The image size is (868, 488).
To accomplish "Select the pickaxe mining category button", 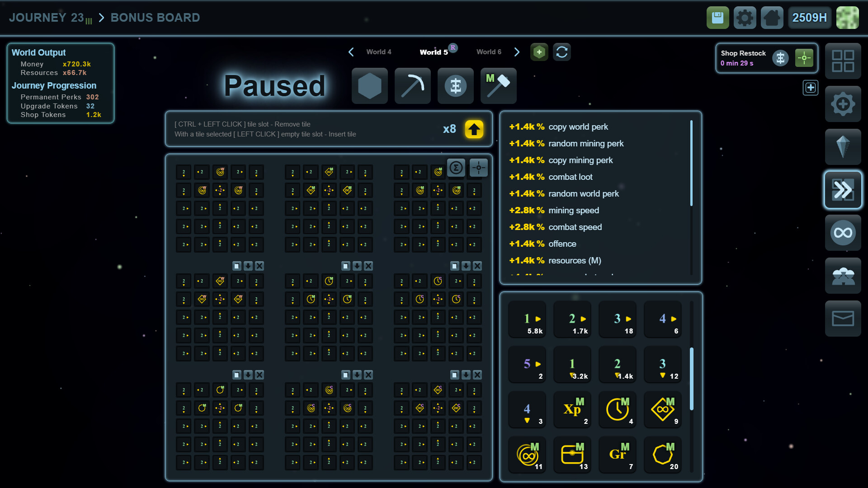I will point(412,86).
